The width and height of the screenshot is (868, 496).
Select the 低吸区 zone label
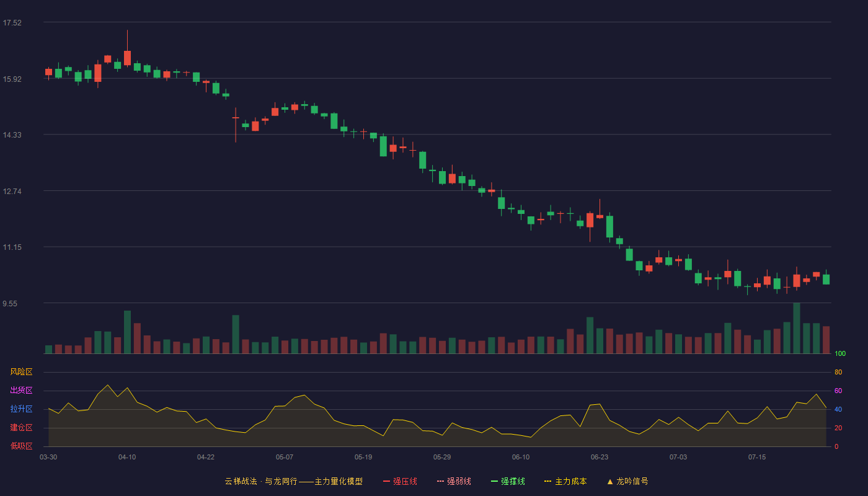21,446
